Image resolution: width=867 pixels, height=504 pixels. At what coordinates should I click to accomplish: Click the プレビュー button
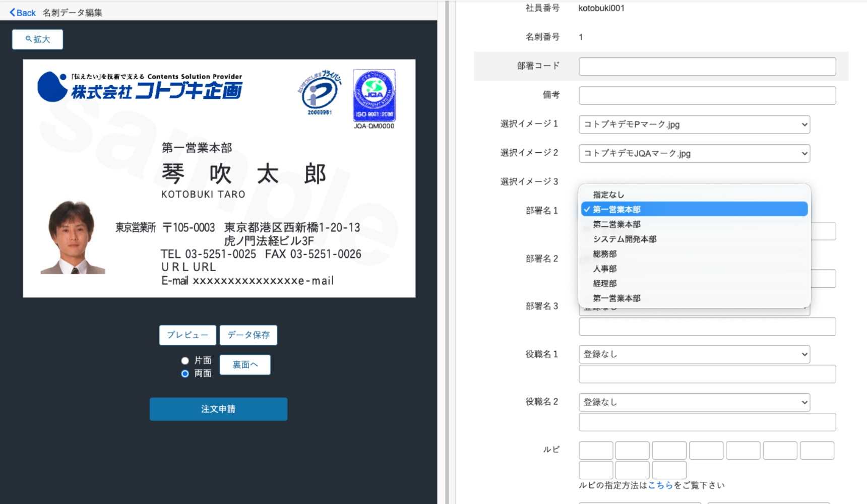pos(188,335)
